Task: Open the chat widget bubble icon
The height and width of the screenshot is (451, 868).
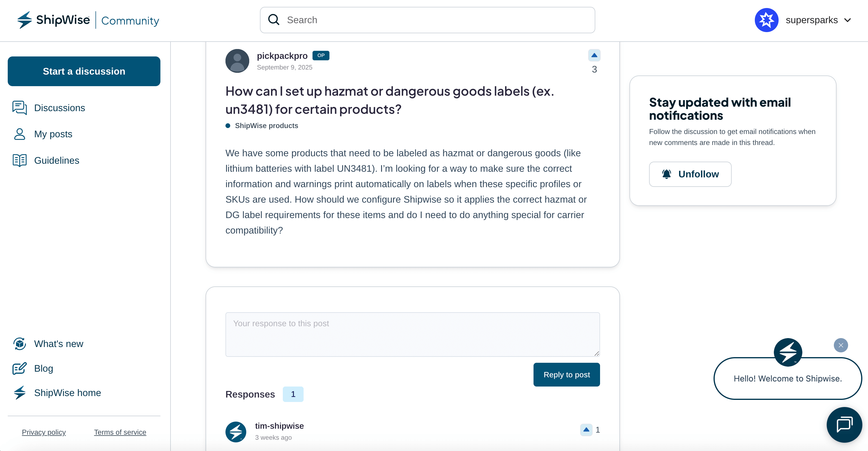Action: tap(844, 424)
